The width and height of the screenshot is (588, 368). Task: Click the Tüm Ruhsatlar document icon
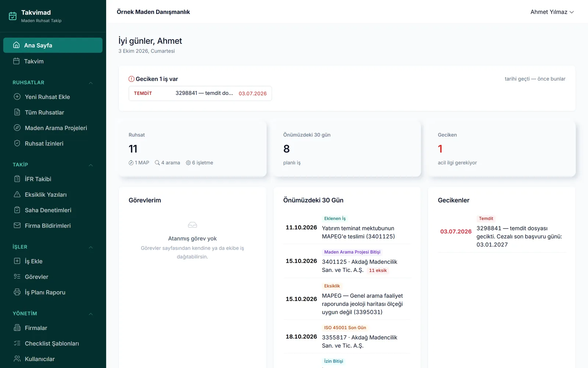(17, 112)
